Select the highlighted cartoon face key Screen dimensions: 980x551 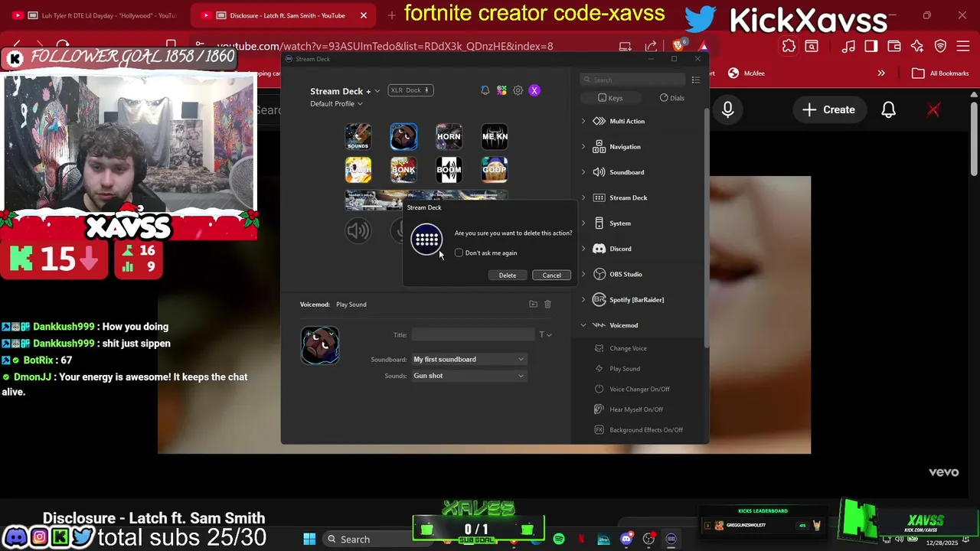coord(403,136)
